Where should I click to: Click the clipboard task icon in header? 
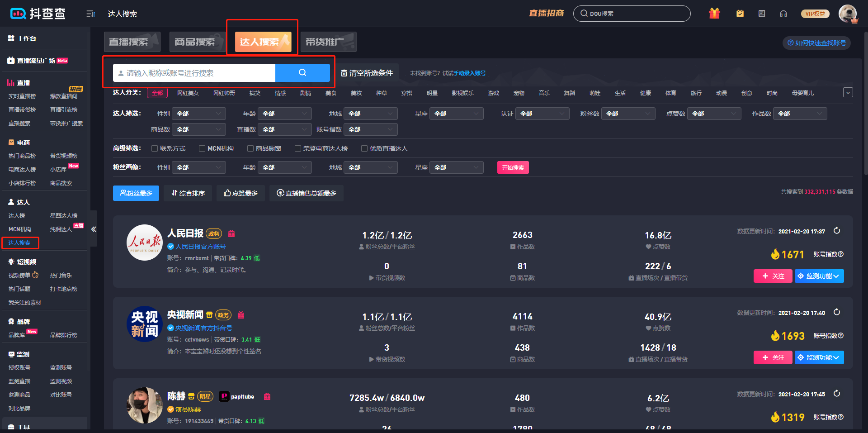(740, 14)
